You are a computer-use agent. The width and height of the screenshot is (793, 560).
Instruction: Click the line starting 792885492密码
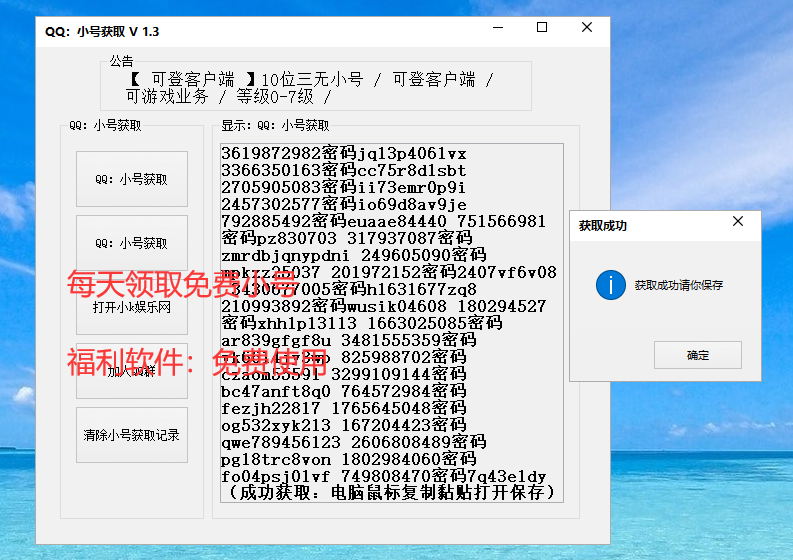click(x=383, y=221)
